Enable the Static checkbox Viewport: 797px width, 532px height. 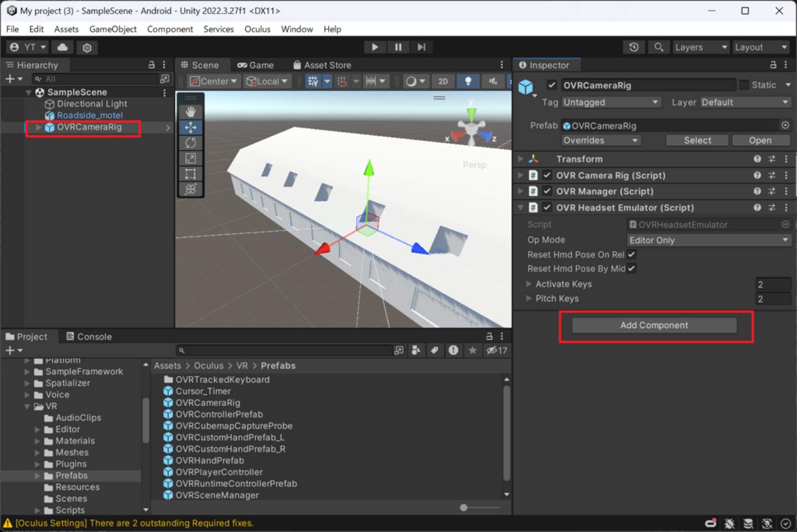pyautogui.click(x=744, y=85)
